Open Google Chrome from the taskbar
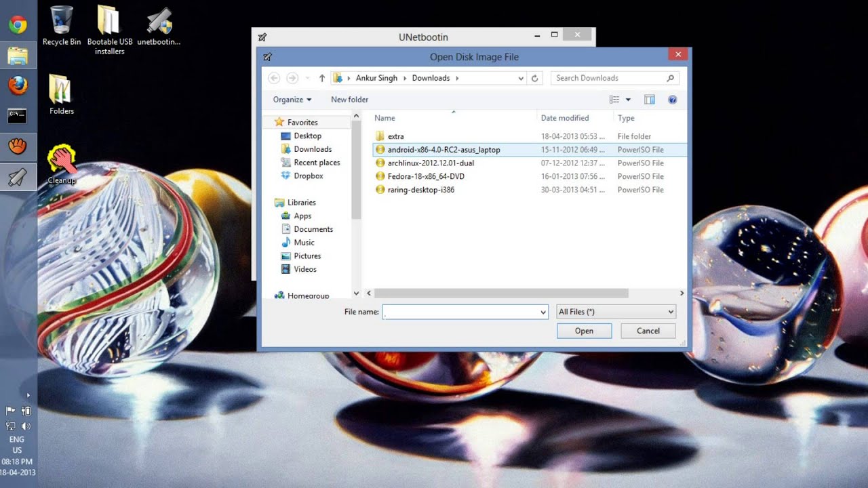Viewport: 868px width, 488px height. click(18, 26)
